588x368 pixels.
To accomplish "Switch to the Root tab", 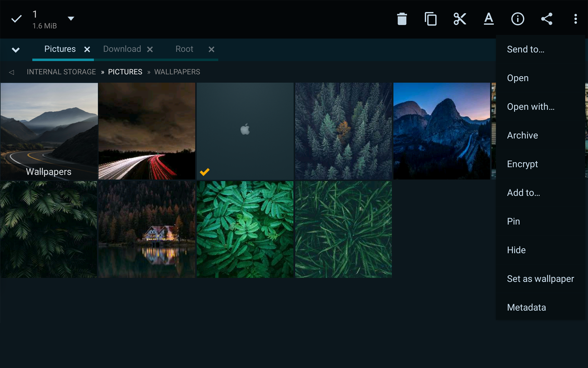I will pos(184,49).
